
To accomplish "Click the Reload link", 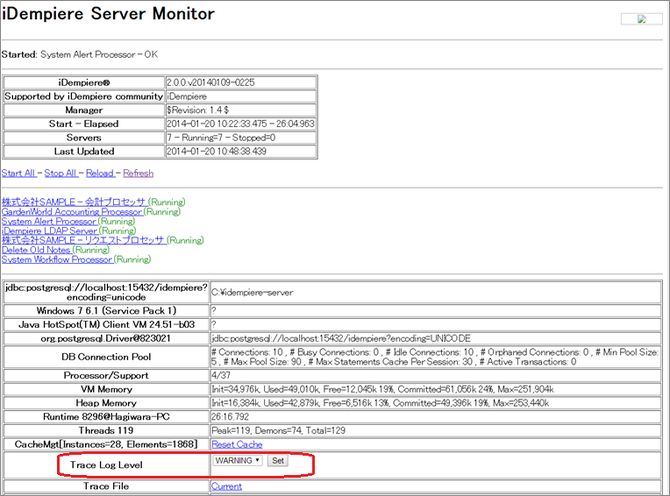I will click(x=100, y=173).
